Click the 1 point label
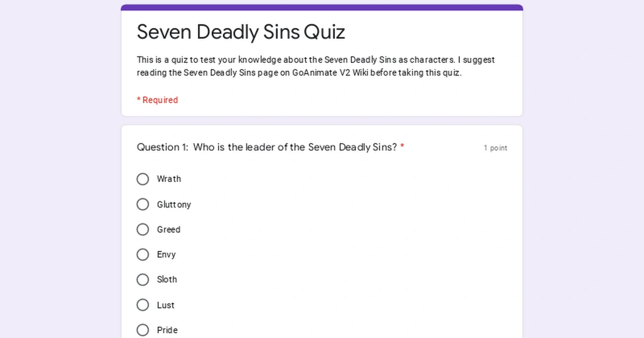 495,148
